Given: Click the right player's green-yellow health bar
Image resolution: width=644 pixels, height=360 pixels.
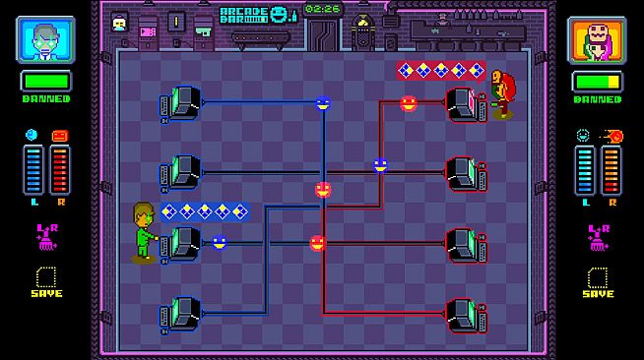Looking at the screenshot, I should click(x=598, y=82).
